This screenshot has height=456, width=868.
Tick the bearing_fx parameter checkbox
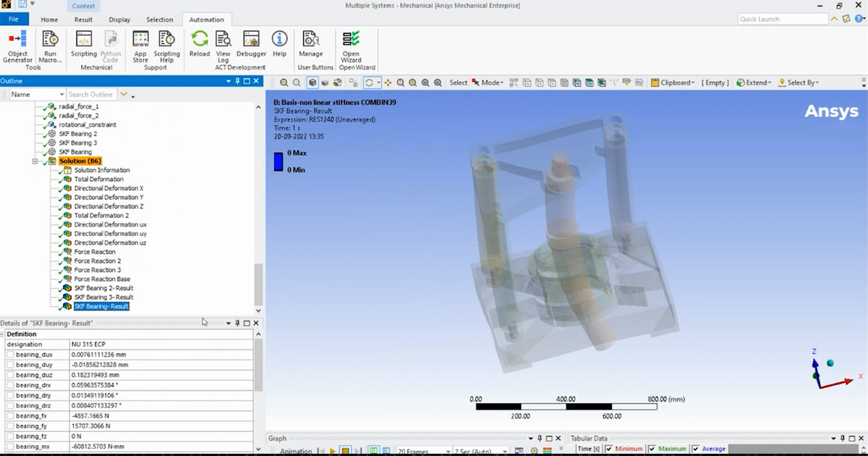[x=9, y=416]
